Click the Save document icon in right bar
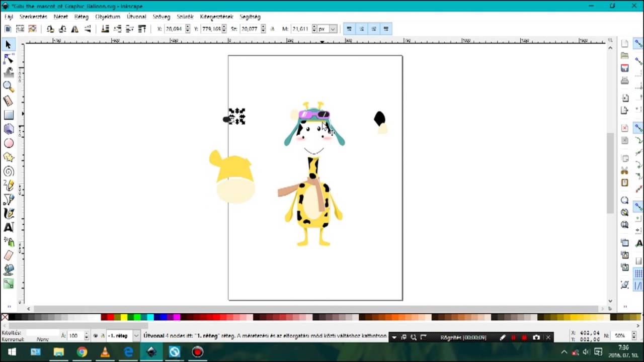 tap(624, 68)
